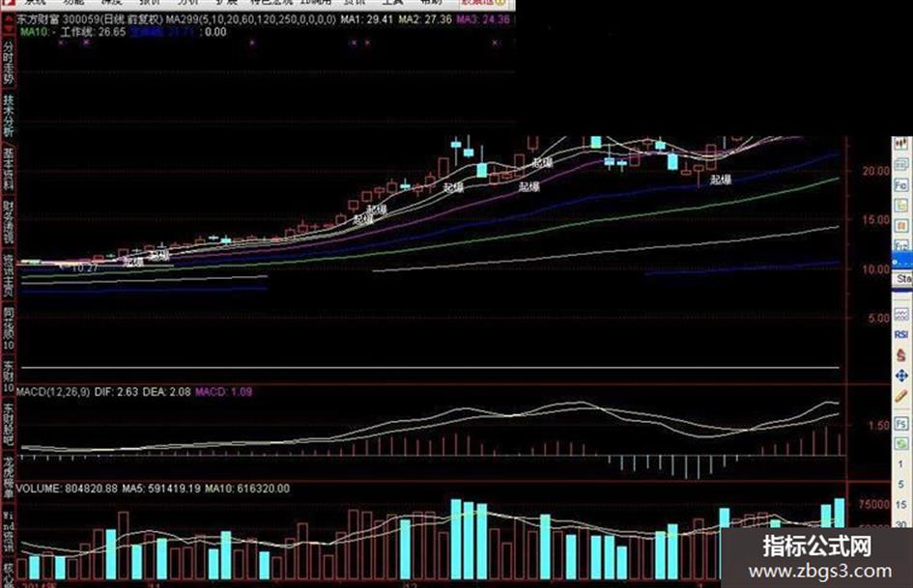Screen dimensions: 913x588
Task: Click the MA5: 591419.19 volume label
Action: 161,489
